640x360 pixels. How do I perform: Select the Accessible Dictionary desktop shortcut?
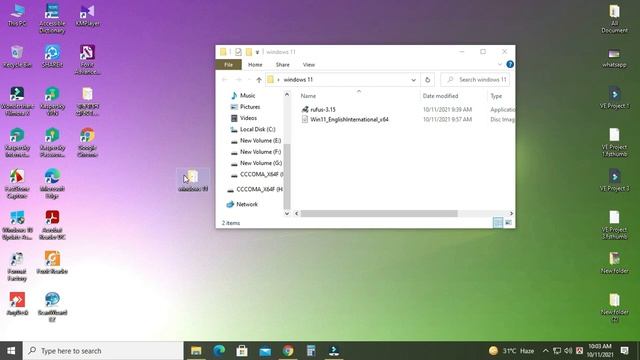(x=52, y=18)
